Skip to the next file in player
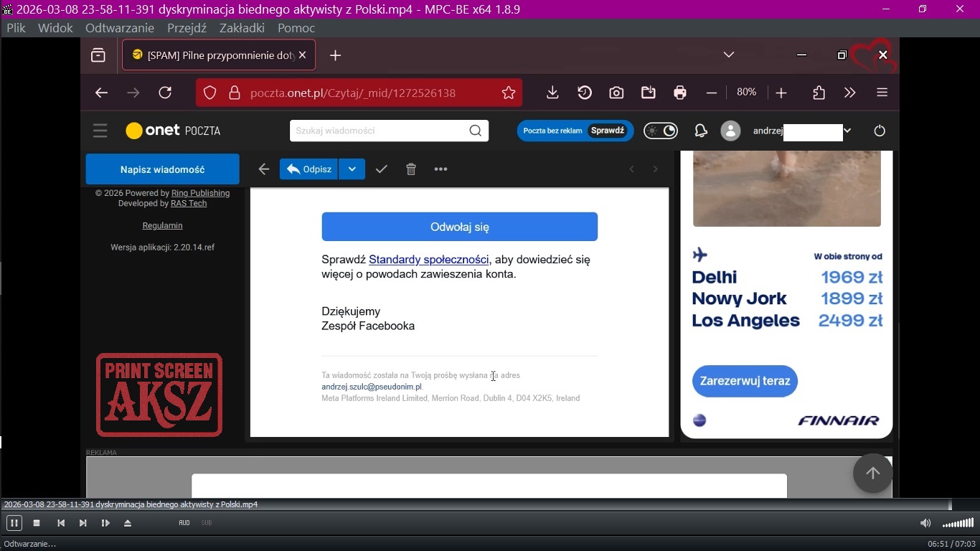This screenshot has width=980, height=551. point(83,523)
